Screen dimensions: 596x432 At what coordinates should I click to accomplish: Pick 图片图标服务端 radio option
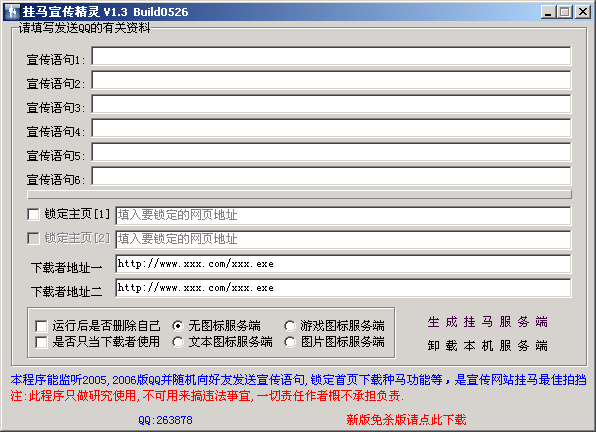290,342
